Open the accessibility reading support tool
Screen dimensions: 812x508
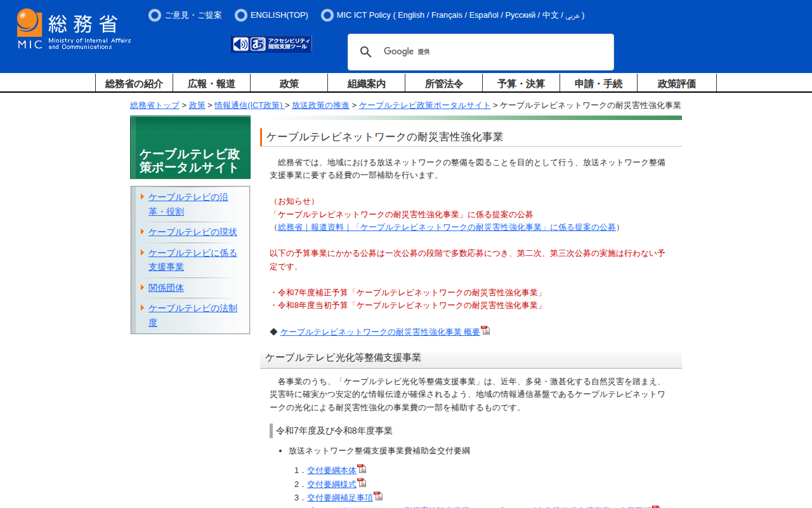click(x=272, y=44)
